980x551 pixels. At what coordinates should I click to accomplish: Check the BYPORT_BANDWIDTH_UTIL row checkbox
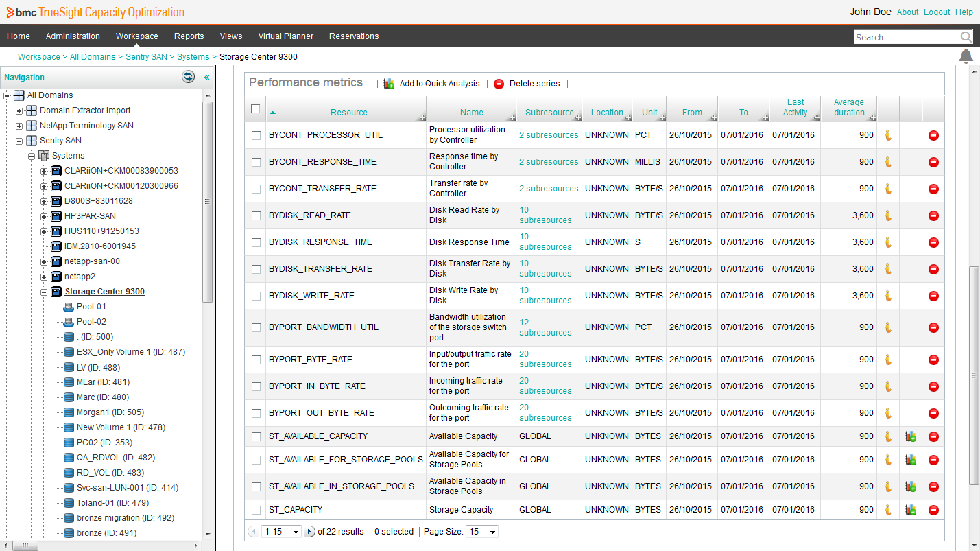[x=256, y=328]
